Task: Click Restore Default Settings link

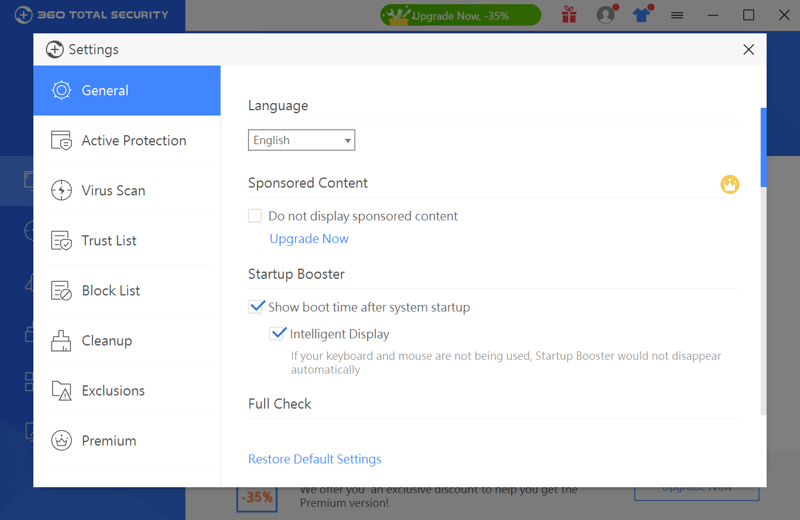Action: tap(315, 459)
